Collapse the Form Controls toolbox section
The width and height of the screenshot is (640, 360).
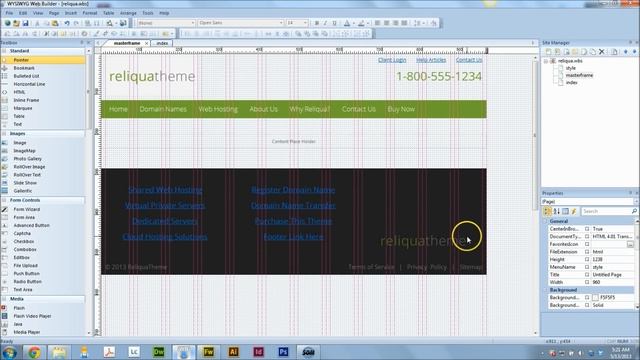[4, 200]
